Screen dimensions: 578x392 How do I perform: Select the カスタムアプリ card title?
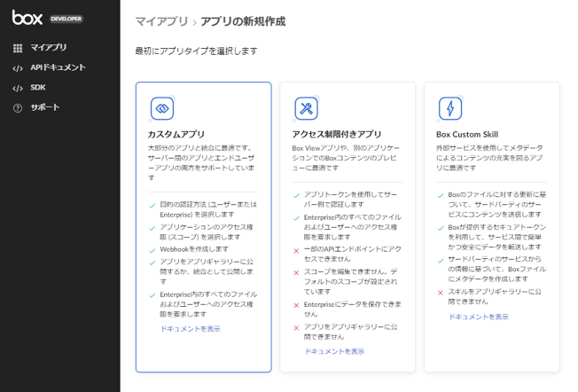click(x=176, y=134)
